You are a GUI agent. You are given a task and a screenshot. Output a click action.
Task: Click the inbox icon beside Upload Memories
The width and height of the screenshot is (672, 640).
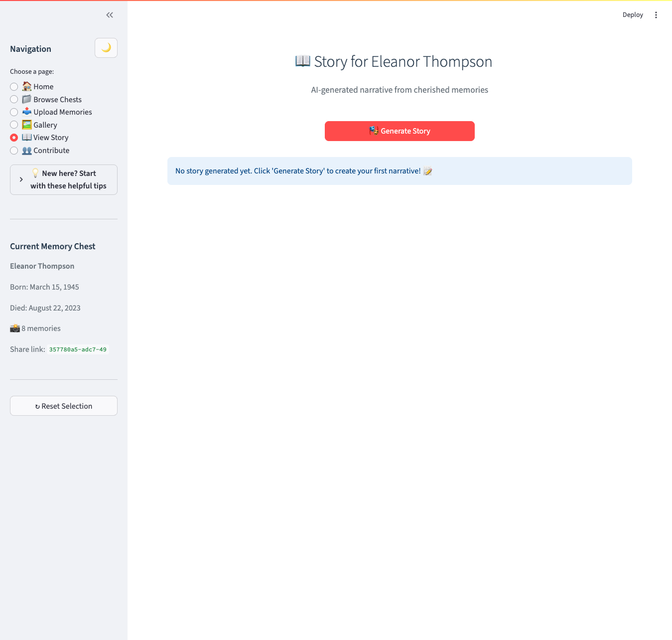(x=27, y=112)
